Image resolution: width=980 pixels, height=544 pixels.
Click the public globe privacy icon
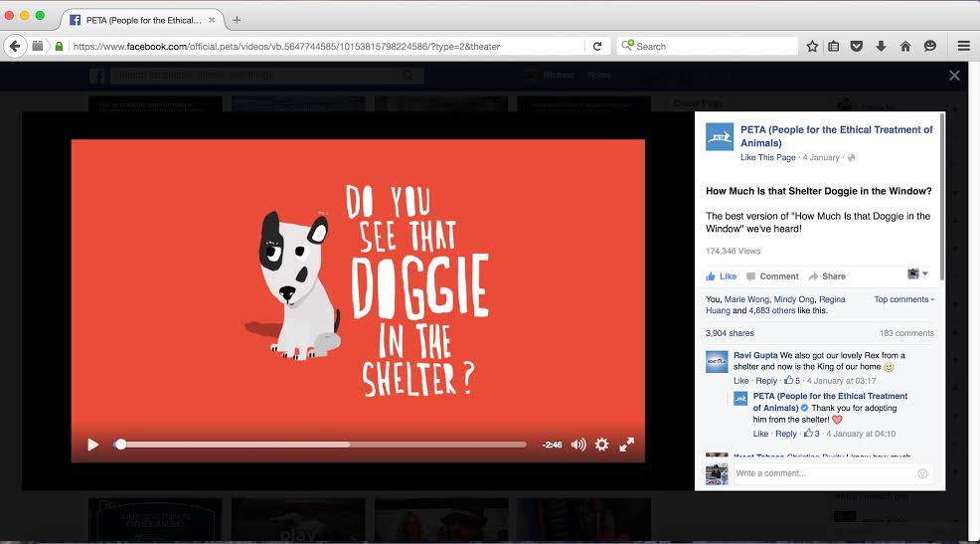(x=851, y=157)
